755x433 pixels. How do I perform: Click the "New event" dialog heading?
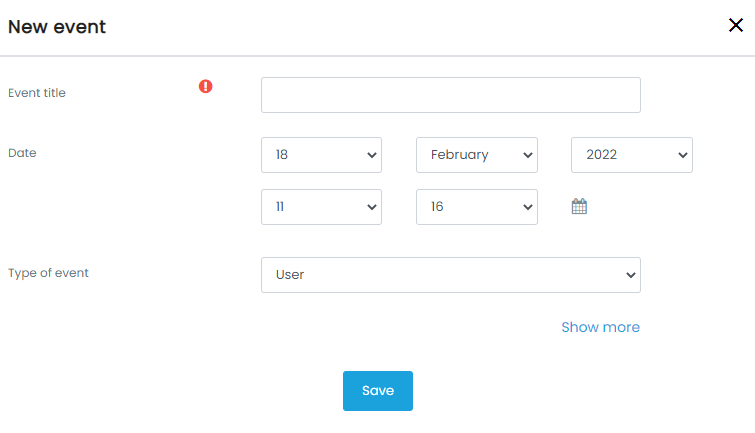click(57, 27)
